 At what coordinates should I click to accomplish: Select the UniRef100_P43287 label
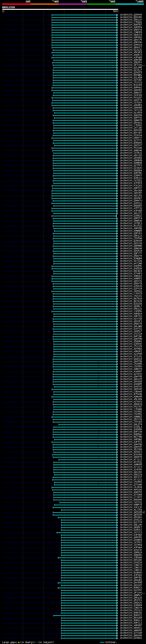pos(131,98)
